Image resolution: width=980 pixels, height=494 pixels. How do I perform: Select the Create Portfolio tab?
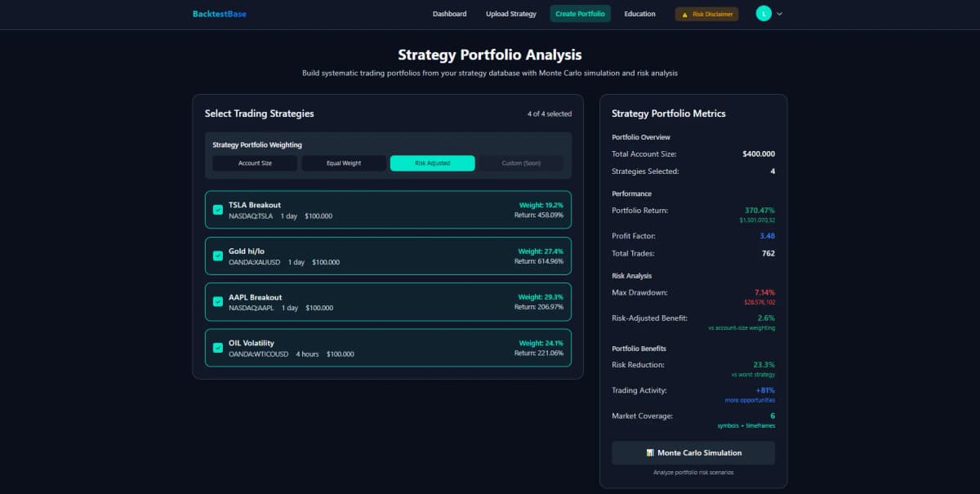pos(580,14)
